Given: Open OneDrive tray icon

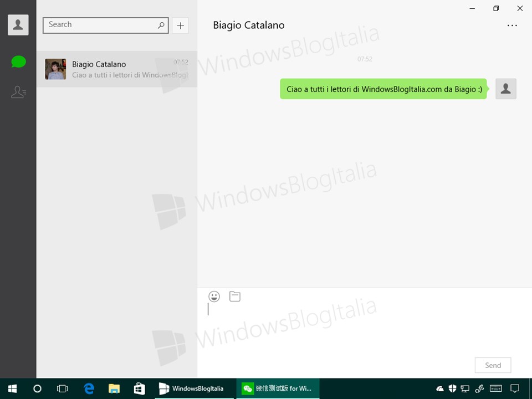Looking at the screenshot, I should tap(440, 388).
